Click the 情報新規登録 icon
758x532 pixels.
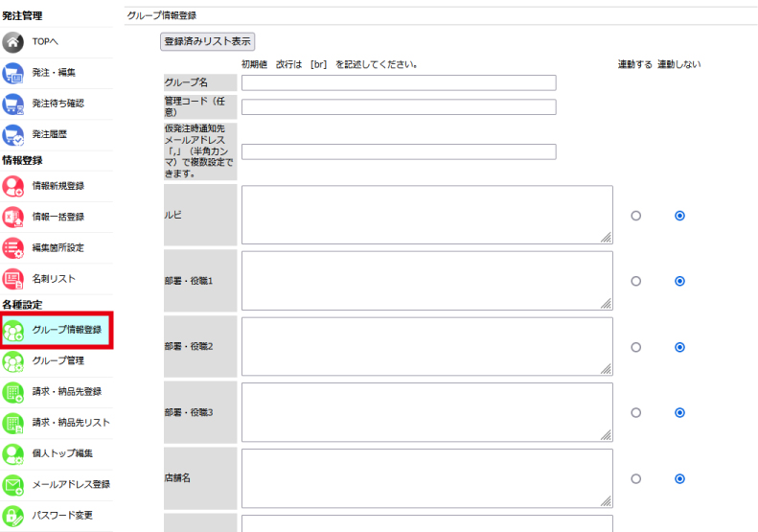point(13,186)
